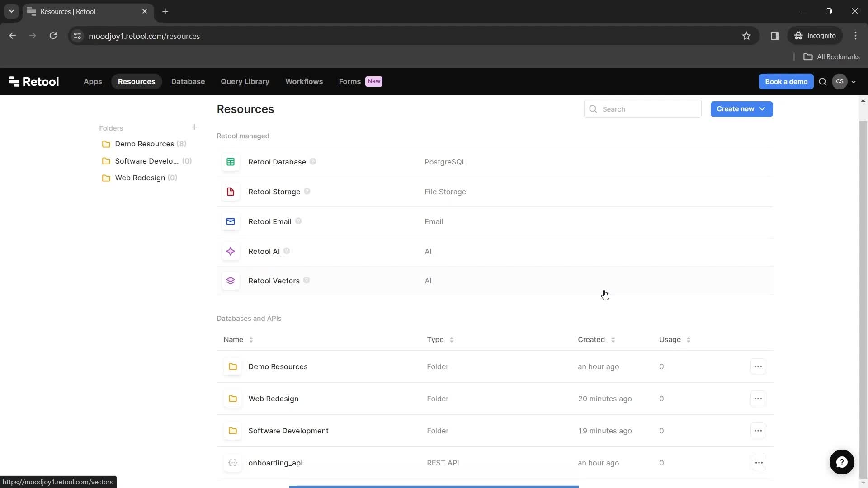Open Retool Vectors resource link
The height and width of the screenshot is (488, 868).
(x=274, y=281)
